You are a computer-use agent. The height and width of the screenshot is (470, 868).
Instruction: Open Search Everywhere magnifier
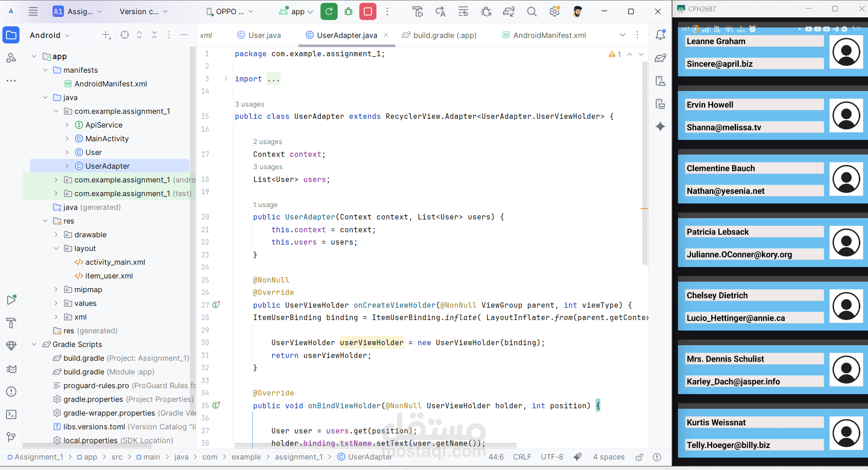(x=532, y=11)
